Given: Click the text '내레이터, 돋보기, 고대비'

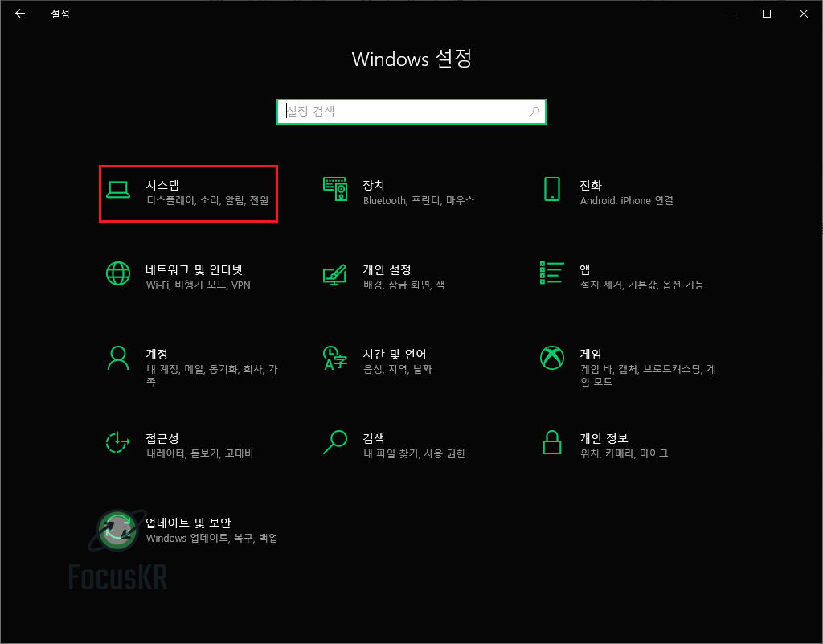Looking at the screenshot, I should pyautogui.click(x=200, y=453).
